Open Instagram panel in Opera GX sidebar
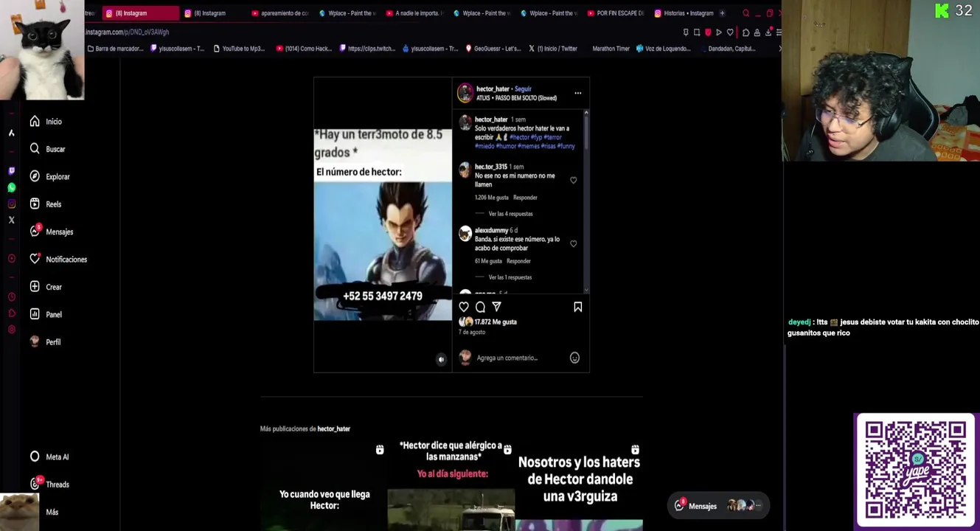Screen dimensions: 980x531 click(x=11, y=204)
